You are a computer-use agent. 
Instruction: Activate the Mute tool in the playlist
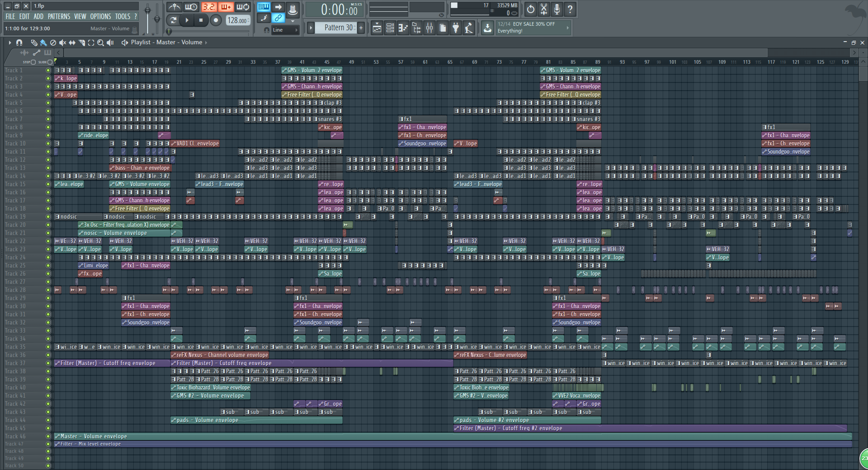(x=63, y=42)
